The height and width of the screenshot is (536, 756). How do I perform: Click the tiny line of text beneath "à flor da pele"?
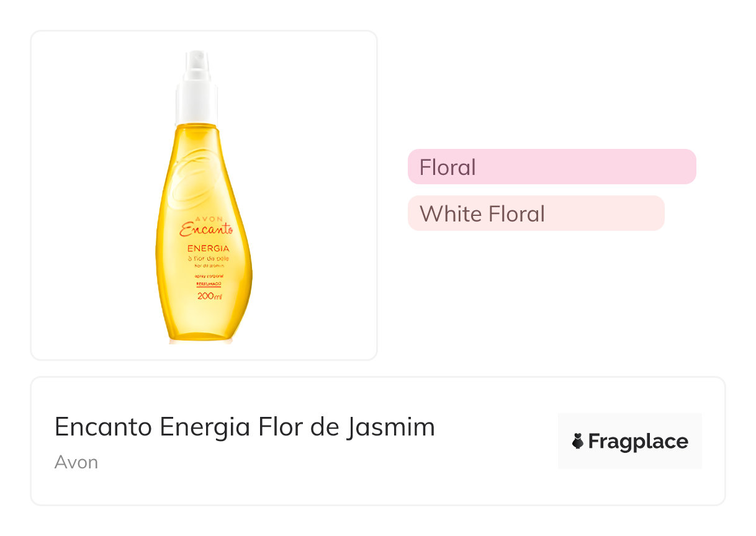click(x=208, y=266)
